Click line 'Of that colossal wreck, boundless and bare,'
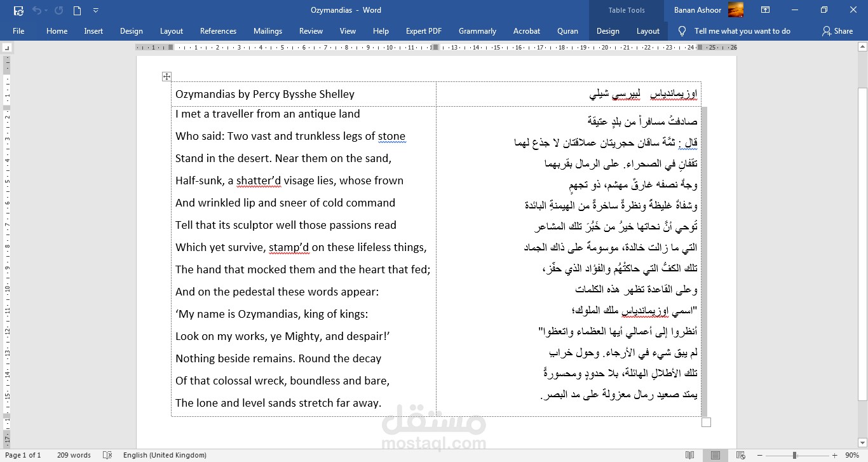868x462 pixels. click(282, 381)
